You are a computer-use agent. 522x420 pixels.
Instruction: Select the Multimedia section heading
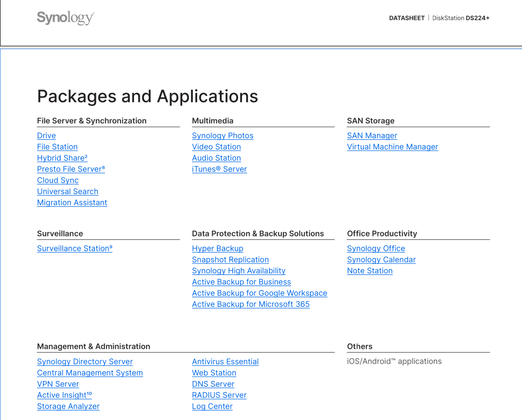point(213,121)
